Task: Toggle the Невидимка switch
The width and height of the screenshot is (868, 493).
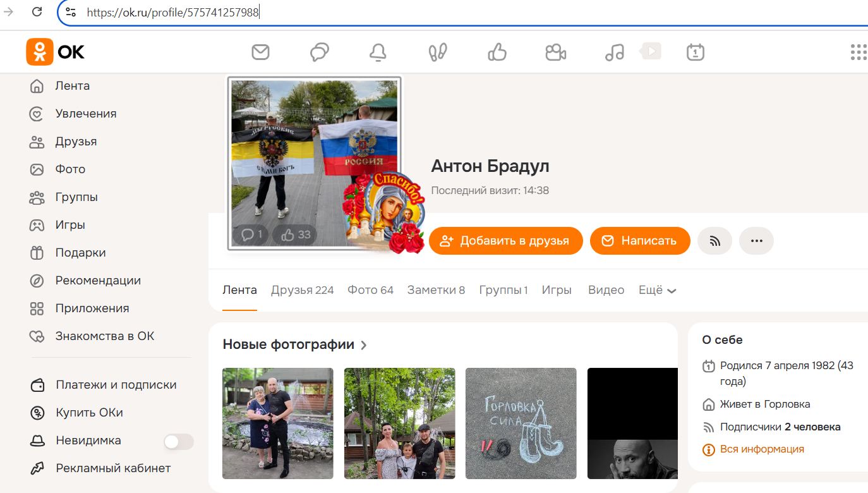Action: (x=178, y=442)
